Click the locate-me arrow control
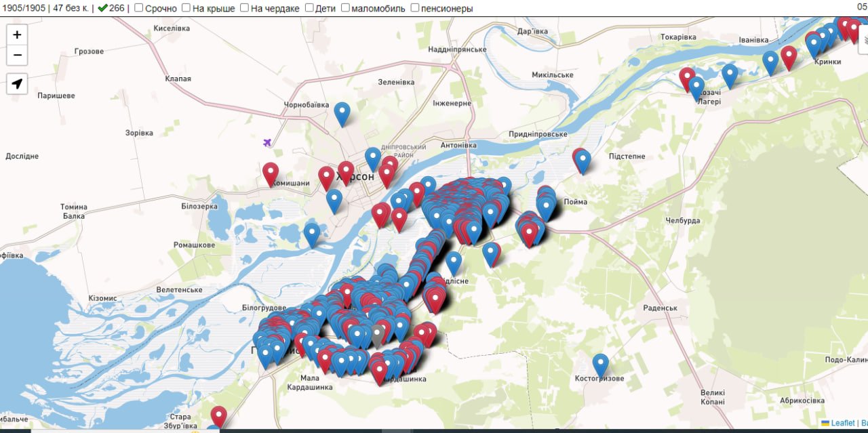 pos(17,84)
